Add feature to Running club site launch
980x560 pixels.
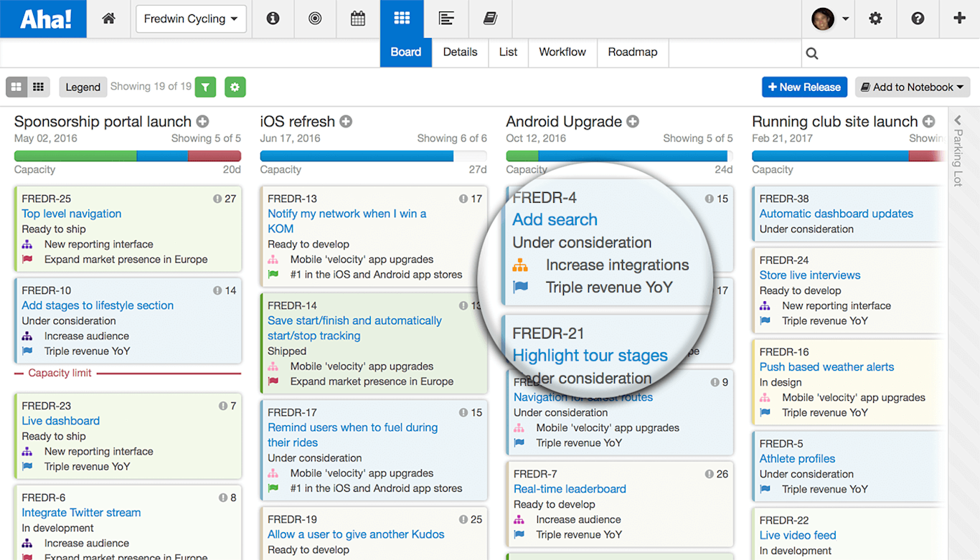click(929, 122)
